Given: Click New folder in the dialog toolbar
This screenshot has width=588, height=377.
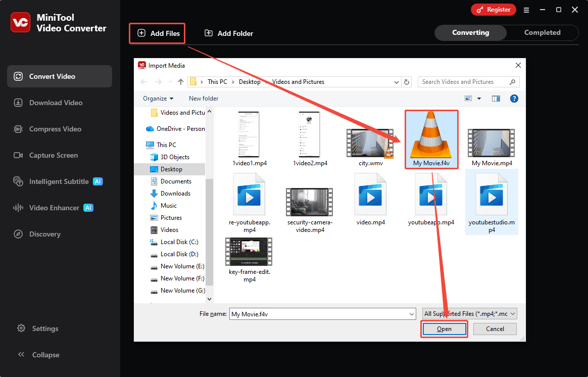Looking at the screenshot, I should click(x=204, y=99).
